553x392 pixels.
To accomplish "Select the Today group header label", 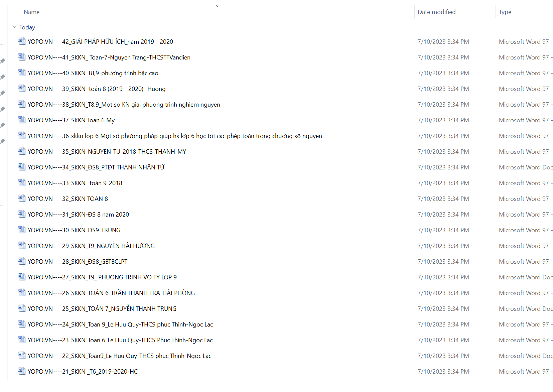I will (27, 27).
